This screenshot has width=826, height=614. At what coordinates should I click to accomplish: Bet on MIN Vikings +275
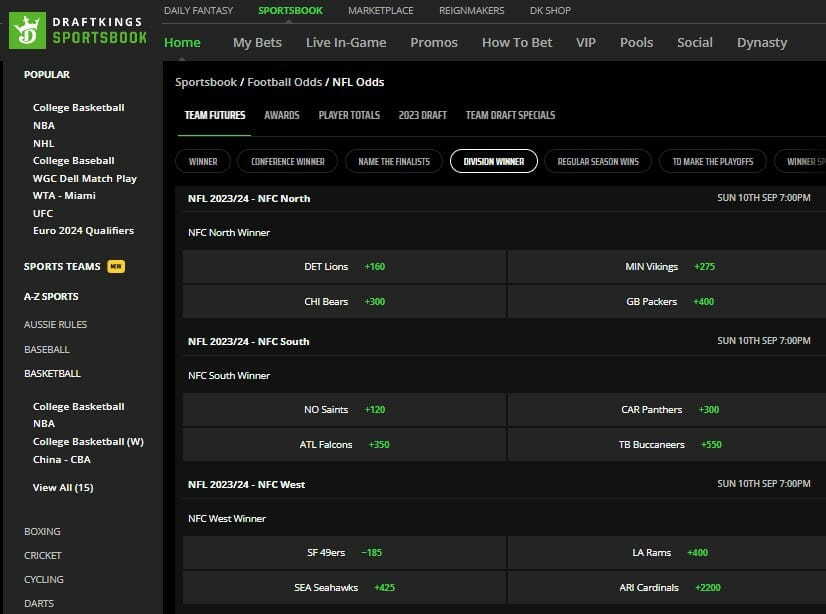[667, 267]
